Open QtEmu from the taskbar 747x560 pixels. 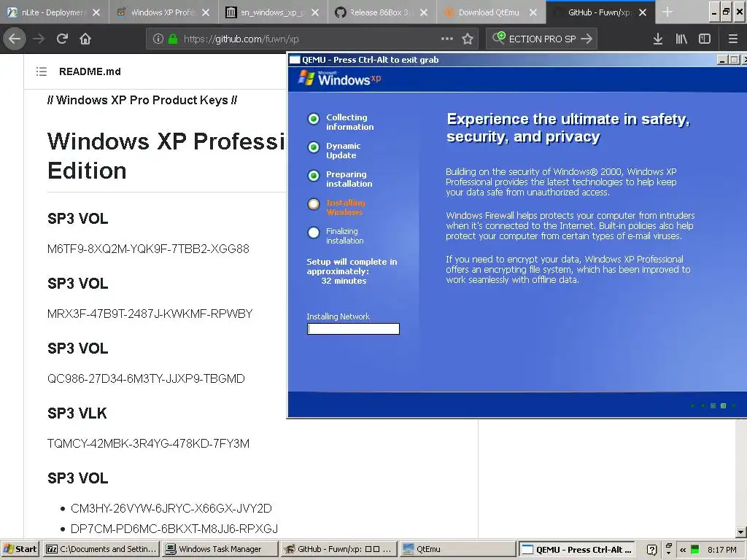pyautogui.click(x=457, y=549)
